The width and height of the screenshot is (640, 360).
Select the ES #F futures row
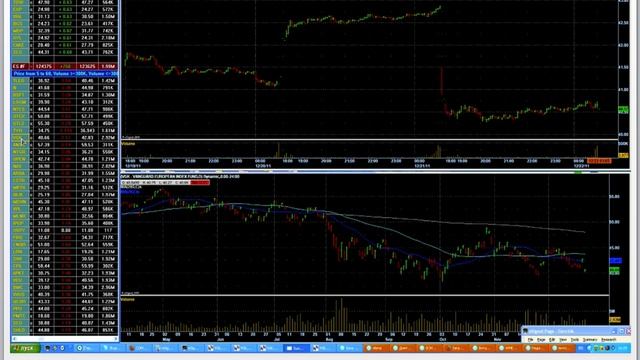pyautogui.click(x=65, y=66)
